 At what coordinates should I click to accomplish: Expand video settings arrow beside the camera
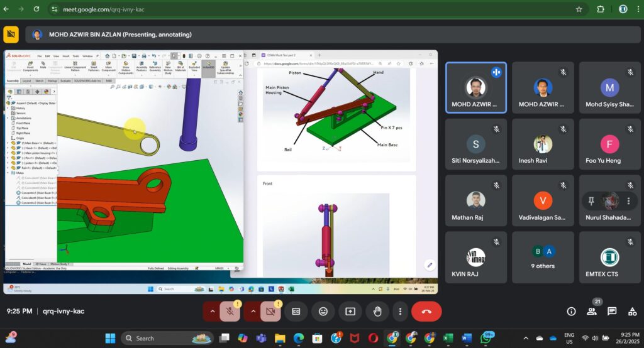(253, 311)
